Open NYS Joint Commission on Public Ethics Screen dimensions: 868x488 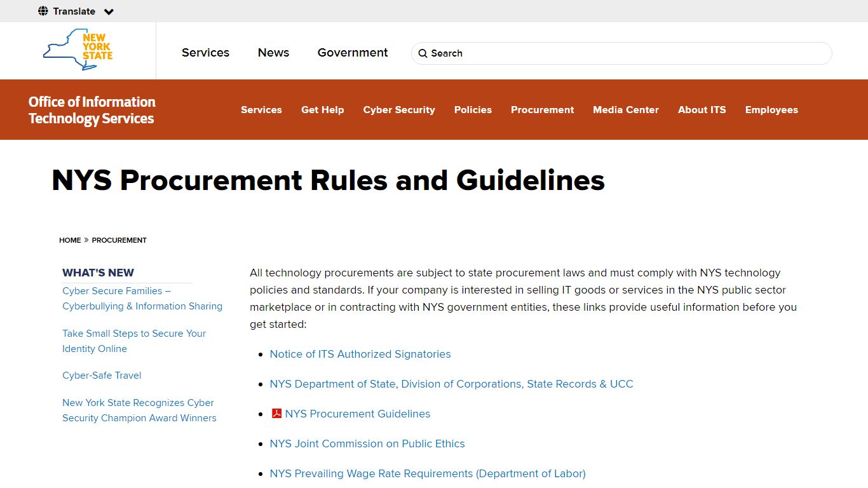[x=367, y=444]
